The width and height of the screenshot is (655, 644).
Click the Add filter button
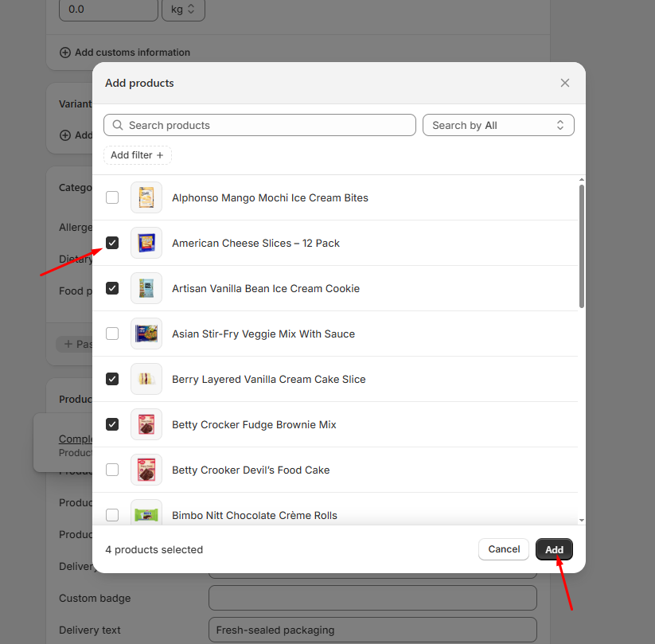[137, 155]
